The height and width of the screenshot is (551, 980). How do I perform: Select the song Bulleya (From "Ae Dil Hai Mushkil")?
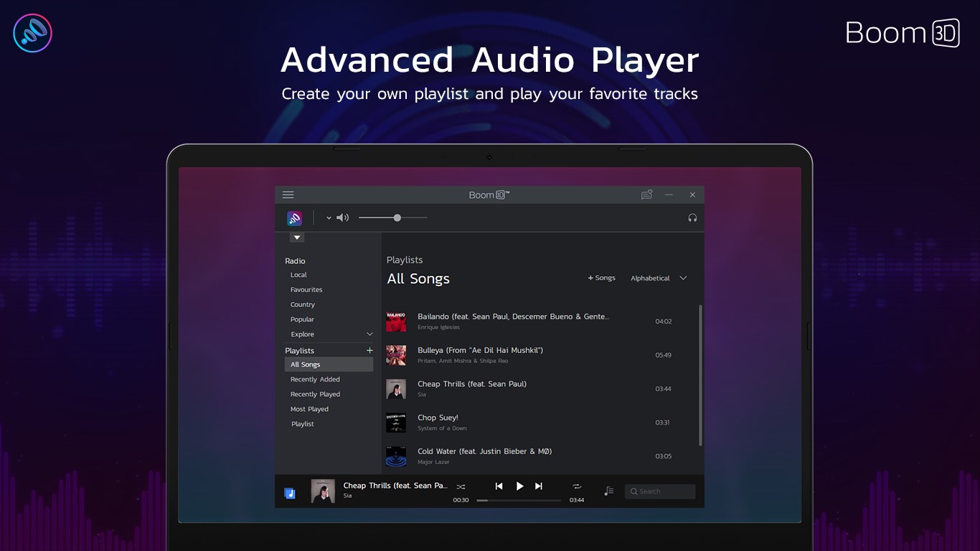click(x=480, y=350)
